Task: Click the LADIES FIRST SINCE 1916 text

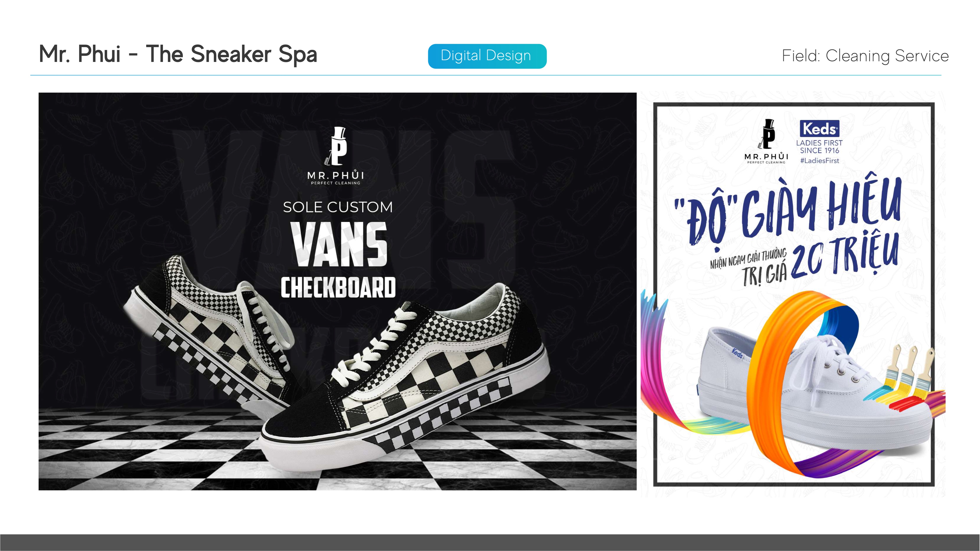Action: 819,146
